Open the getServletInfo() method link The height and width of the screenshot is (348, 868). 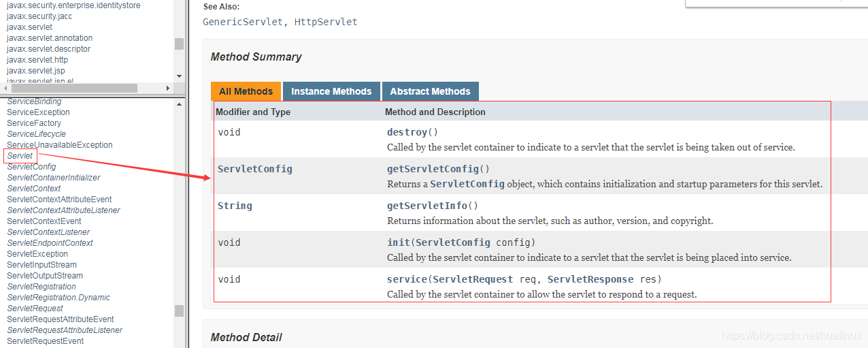point(427,206)
